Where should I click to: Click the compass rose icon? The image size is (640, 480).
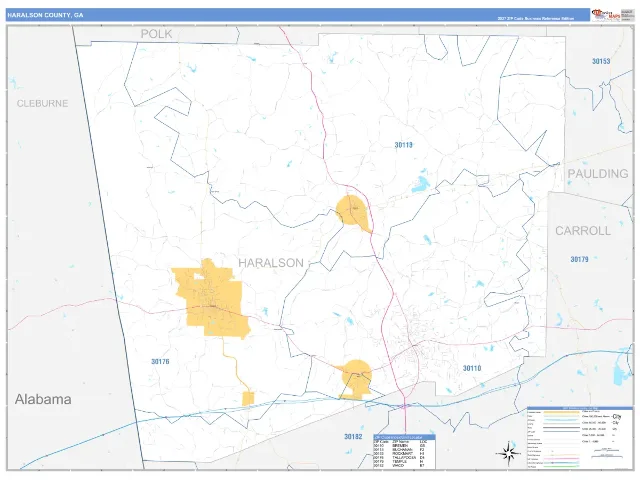point(508,453)
